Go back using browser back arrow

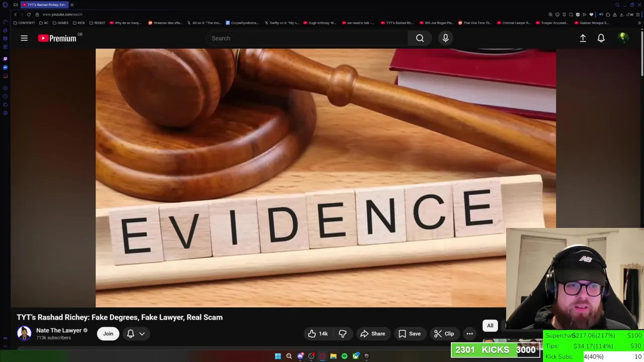pos(15,15)
